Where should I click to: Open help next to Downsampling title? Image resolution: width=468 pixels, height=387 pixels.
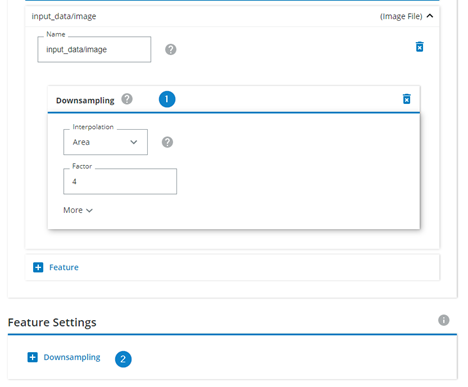pyautogui.click(x=127, y=99)
